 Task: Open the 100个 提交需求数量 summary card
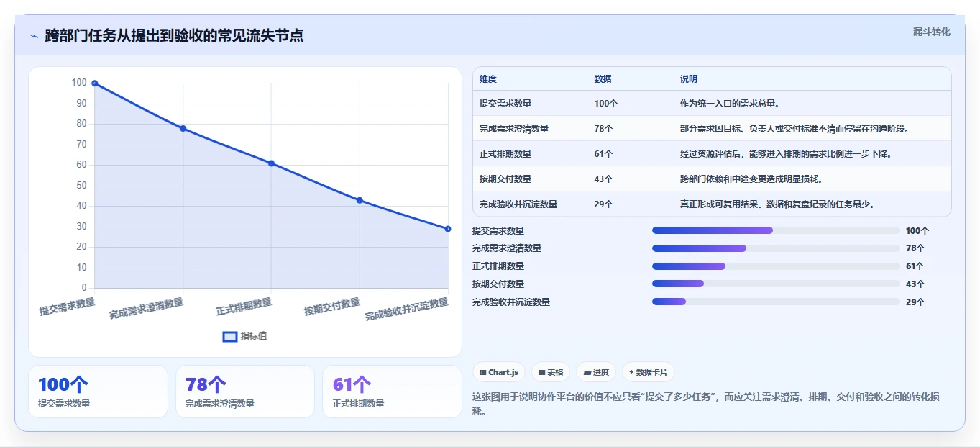98,392
